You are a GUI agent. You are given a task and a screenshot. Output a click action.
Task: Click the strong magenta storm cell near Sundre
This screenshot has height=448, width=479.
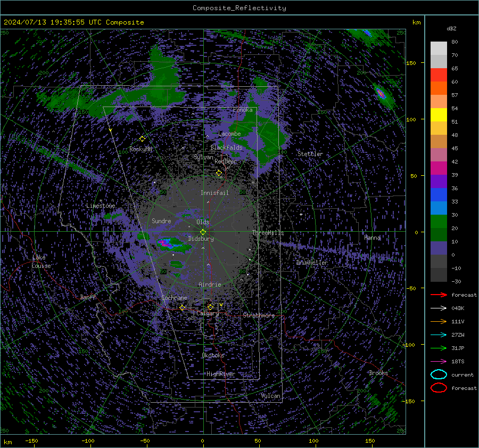[x=164, y=243]
